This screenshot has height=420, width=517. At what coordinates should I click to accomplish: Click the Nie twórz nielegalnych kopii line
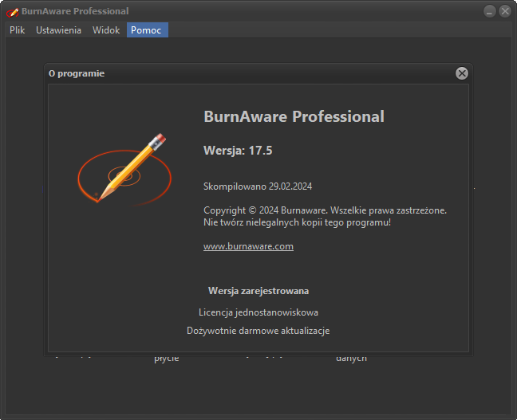[x=297, y=222]
